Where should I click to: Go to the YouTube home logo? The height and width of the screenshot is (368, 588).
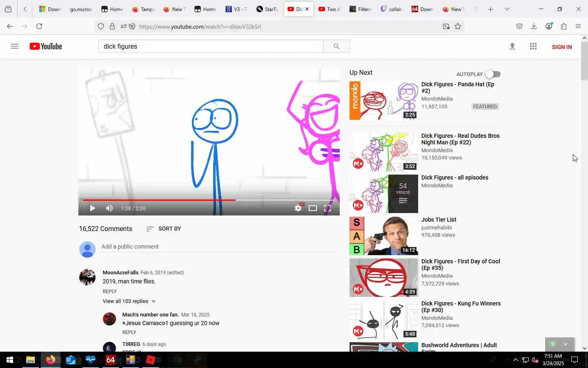point(46,46)
